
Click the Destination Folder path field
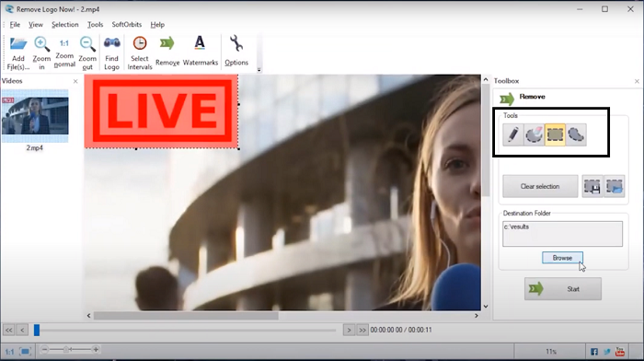click(562, 234)
